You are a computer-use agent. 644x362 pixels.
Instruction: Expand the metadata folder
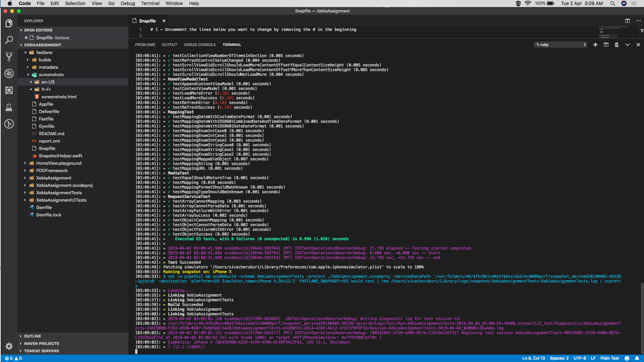(73, 67)
